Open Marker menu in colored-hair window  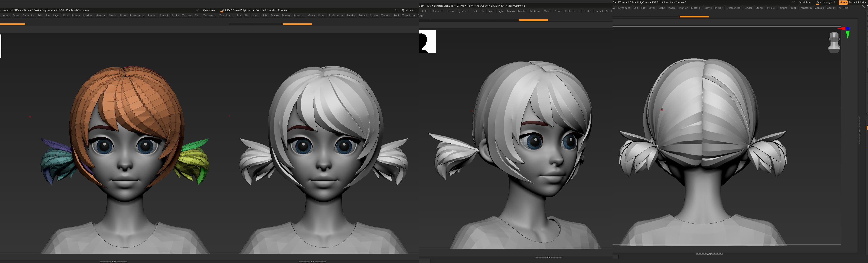(x=88, y=16)
